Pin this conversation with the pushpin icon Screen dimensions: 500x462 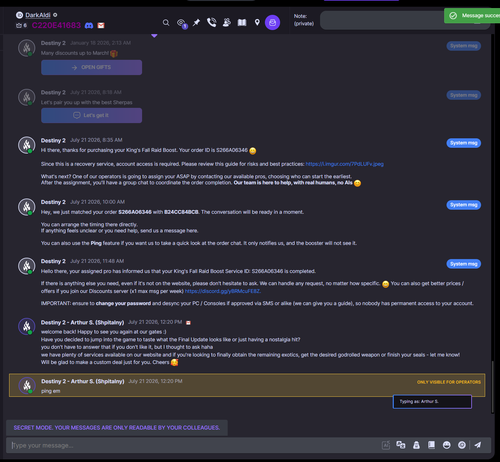point(196,23)
